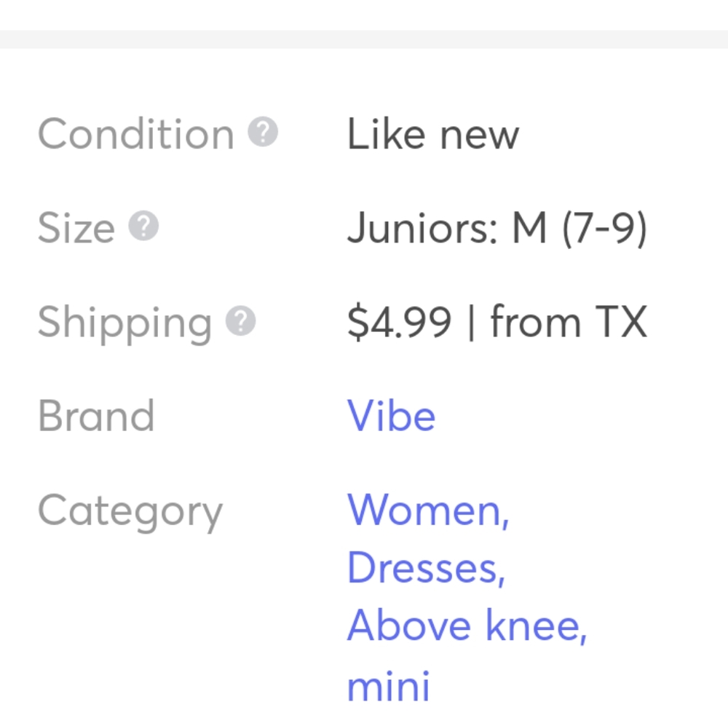The image size is (728, 726).
Task: Click the M (7-9) size value
Action: [579, 229]
